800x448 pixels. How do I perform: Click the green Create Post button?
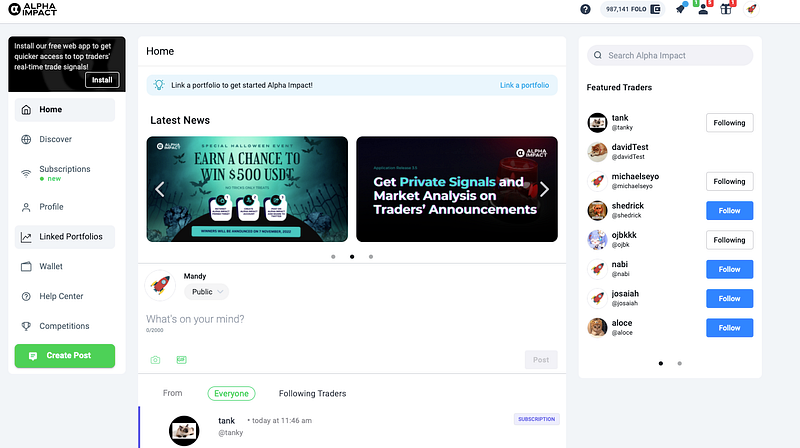coord(65,356)
